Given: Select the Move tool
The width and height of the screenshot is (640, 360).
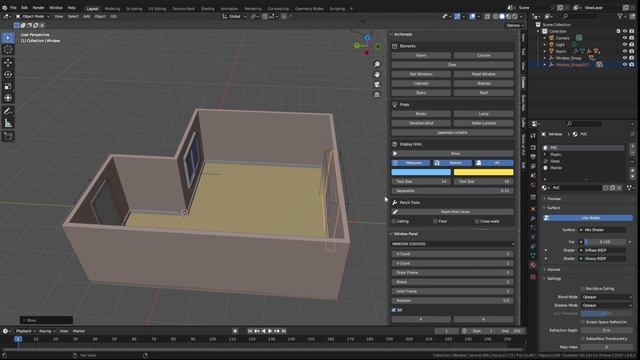Looking at the screenshot, I should (x=8, y=62).
